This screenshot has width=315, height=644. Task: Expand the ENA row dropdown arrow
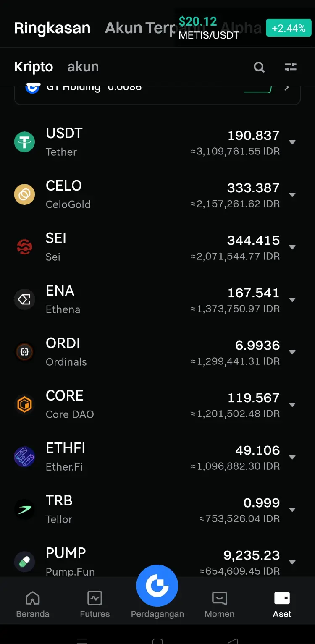click(292, 300)
